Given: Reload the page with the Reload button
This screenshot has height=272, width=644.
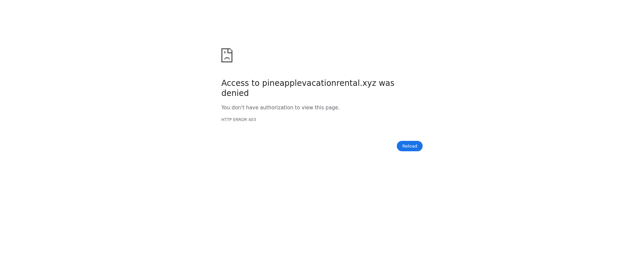Looking at the screenshot, I should coord(410,146).
